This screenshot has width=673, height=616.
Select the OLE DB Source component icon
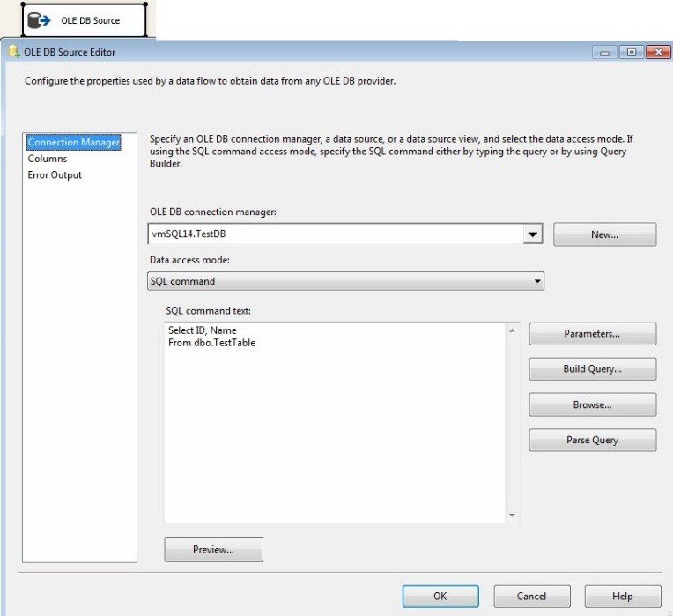tap(39, 20)
